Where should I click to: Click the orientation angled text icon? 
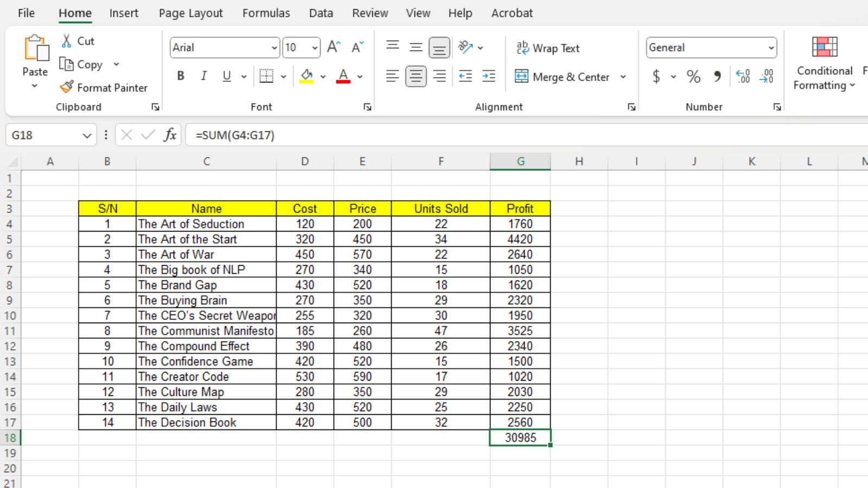pyautogui.click(x=465, y=47)
